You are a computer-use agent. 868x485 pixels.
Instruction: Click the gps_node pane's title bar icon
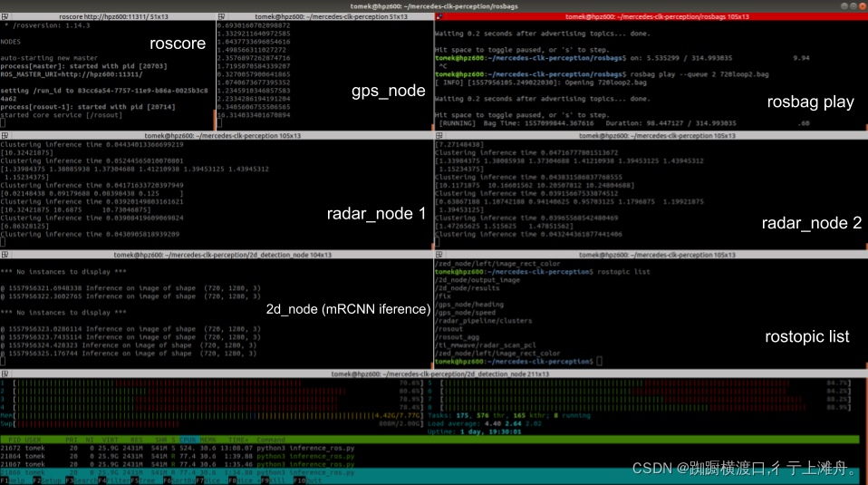point(222,16)
